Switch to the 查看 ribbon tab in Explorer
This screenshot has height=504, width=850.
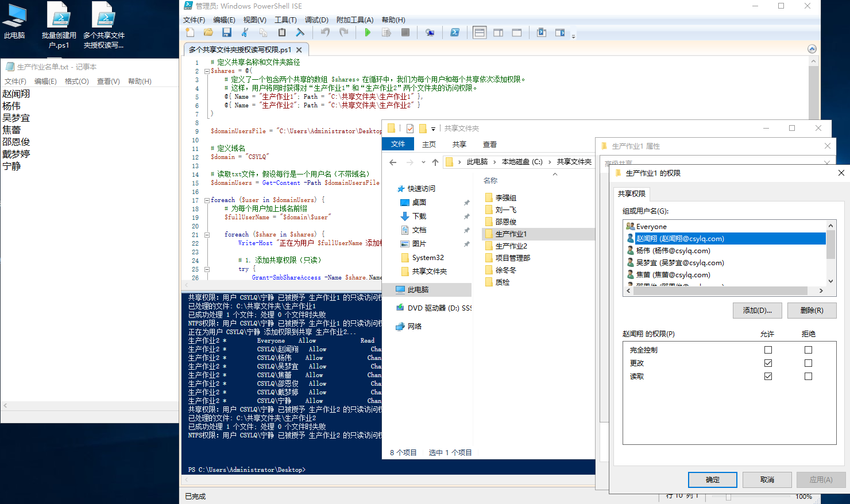pyautogui.click(x=489, y=144)
